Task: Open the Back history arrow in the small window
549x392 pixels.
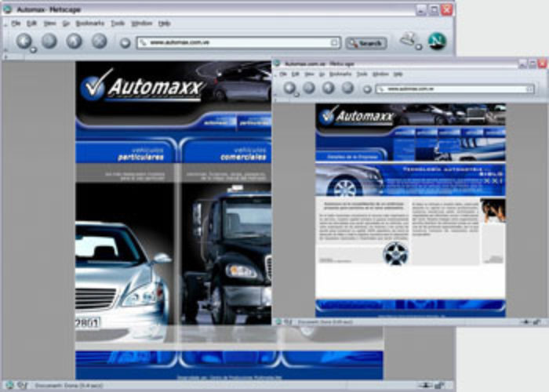Action: coord(297,95)
